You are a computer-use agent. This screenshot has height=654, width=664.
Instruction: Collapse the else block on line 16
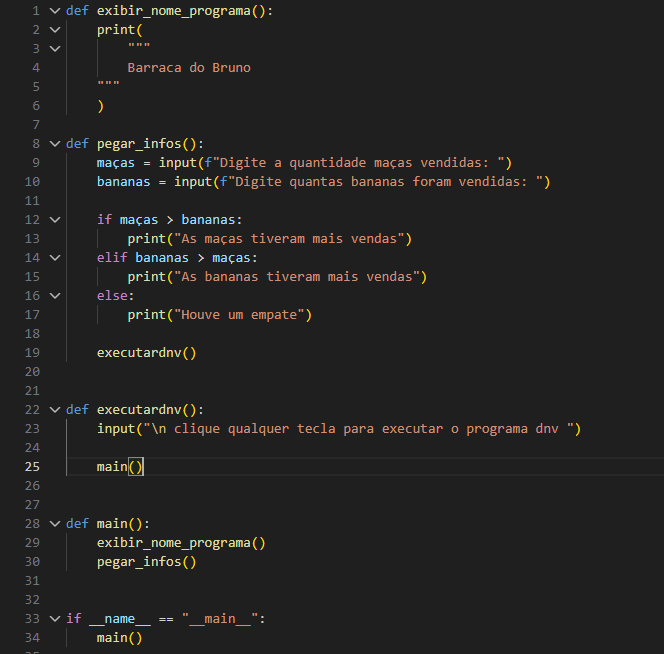[x=54, y=296]
